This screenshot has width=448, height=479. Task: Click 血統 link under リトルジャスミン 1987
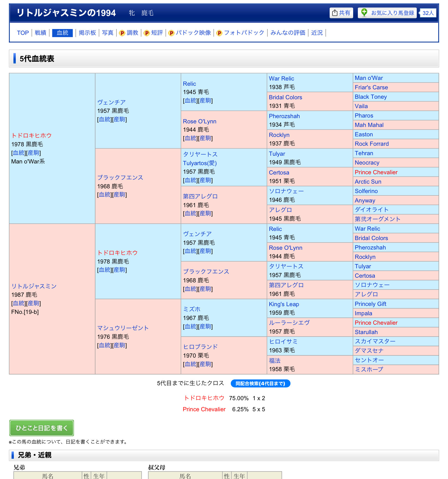point(19,303)
